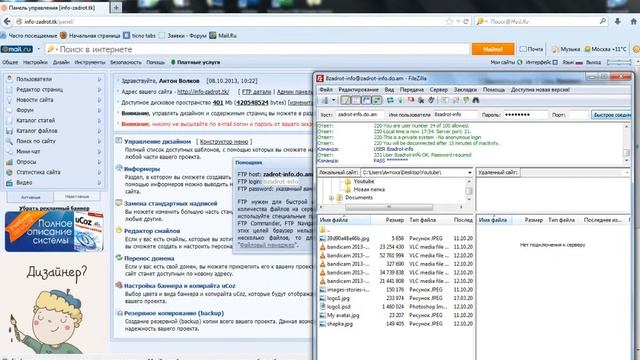Open the Конструктор меню link
The image size is (640, 360).
pos(224,142)
